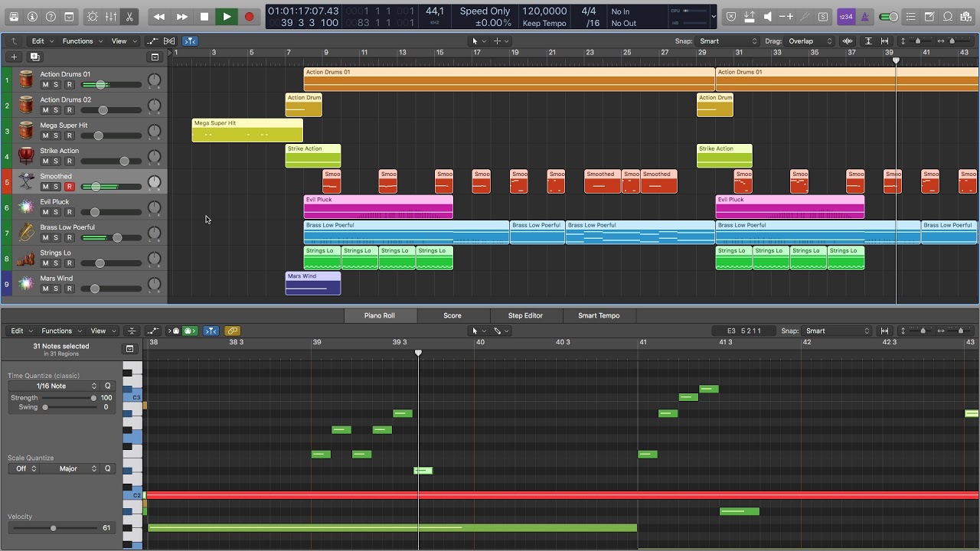Open the Note Pads button
The width and height of the screenshot is (980, 551).
click(929, 16)
